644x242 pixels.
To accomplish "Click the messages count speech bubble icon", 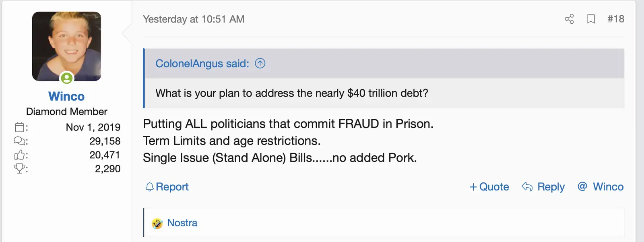I will click(x=19, y=141).
